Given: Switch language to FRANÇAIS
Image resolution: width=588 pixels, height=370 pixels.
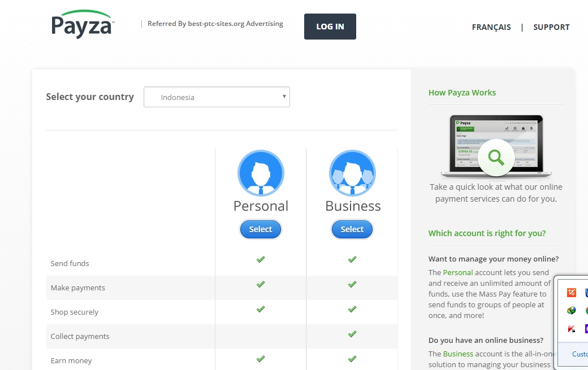Looking at the screenshot, I should point(491,27).
